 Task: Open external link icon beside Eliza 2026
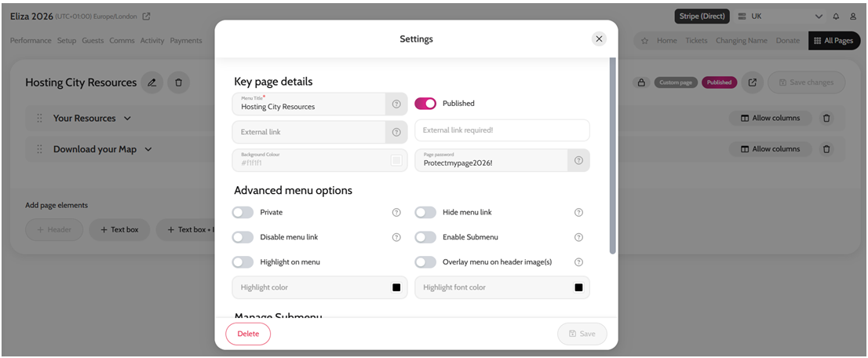pos(146,16)
